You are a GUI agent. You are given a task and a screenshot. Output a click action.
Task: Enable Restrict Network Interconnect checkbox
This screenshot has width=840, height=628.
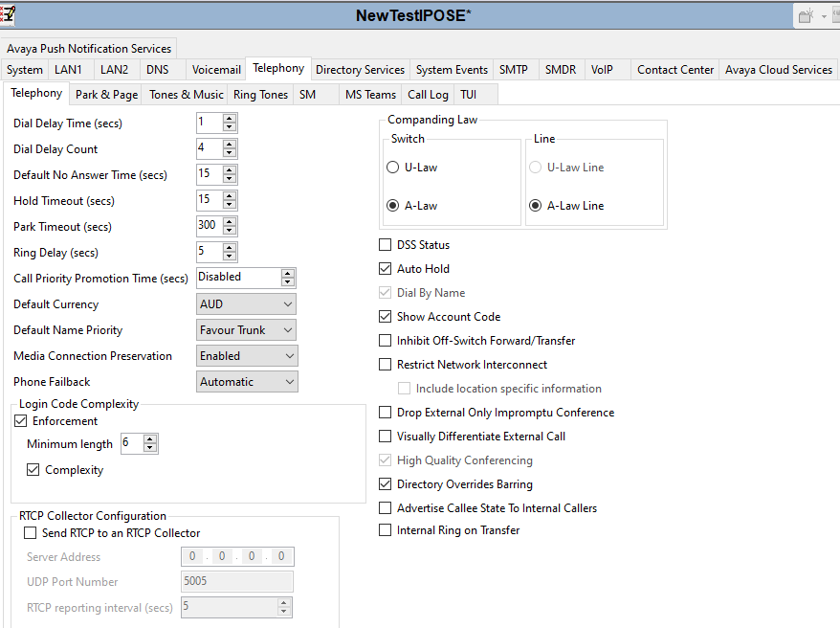[x=386, y=365]
